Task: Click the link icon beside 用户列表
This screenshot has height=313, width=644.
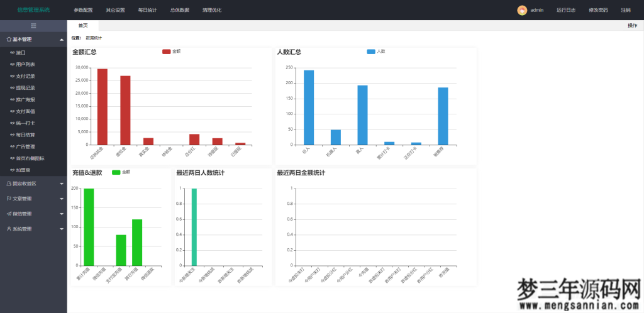Action: (x=13, y=64)
